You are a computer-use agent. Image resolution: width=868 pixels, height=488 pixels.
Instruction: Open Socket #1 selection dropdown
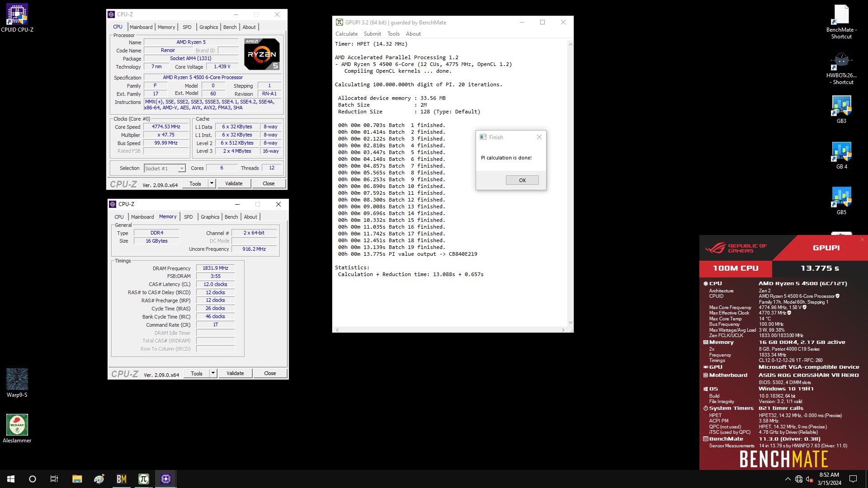(x=165, y=168)
